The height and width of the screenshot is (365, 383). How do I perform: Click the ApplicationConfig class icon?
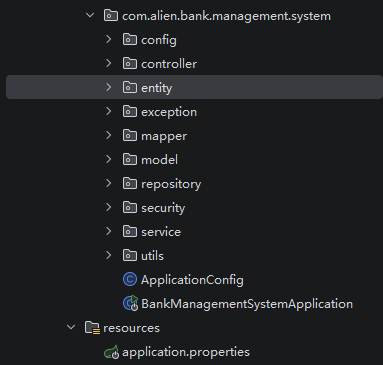pos(130,279)
